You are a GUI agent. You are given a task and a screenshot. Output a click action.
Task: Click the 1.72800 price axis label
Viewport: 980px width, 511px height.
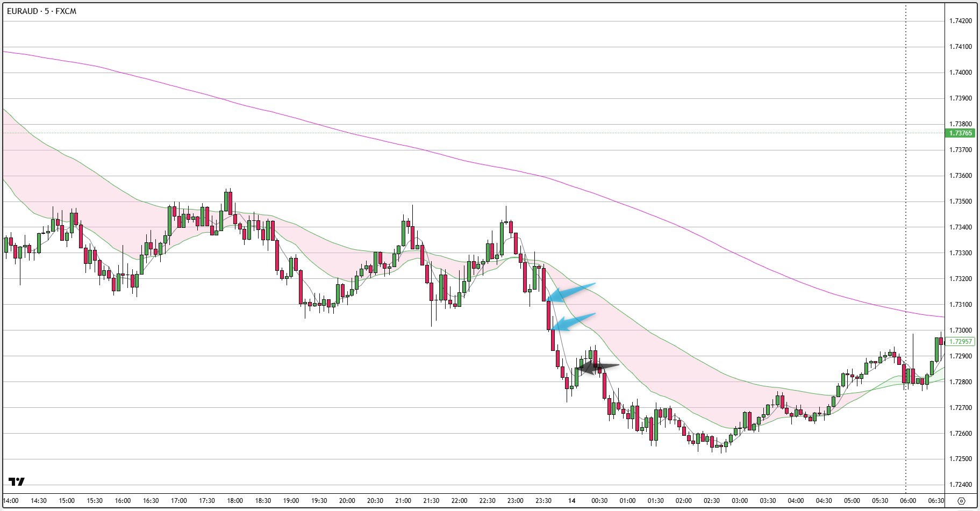960,382
